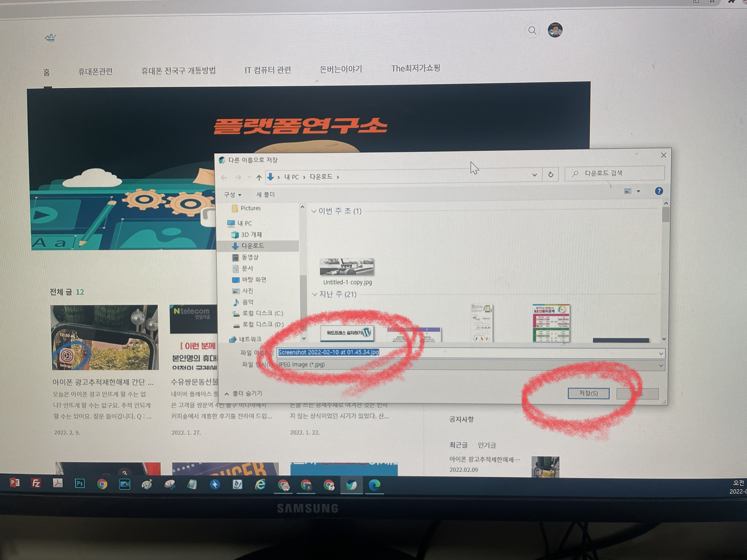Expand the view options dropdown arrow
This screenshot has height=560, width=747.
coord(638,191)
